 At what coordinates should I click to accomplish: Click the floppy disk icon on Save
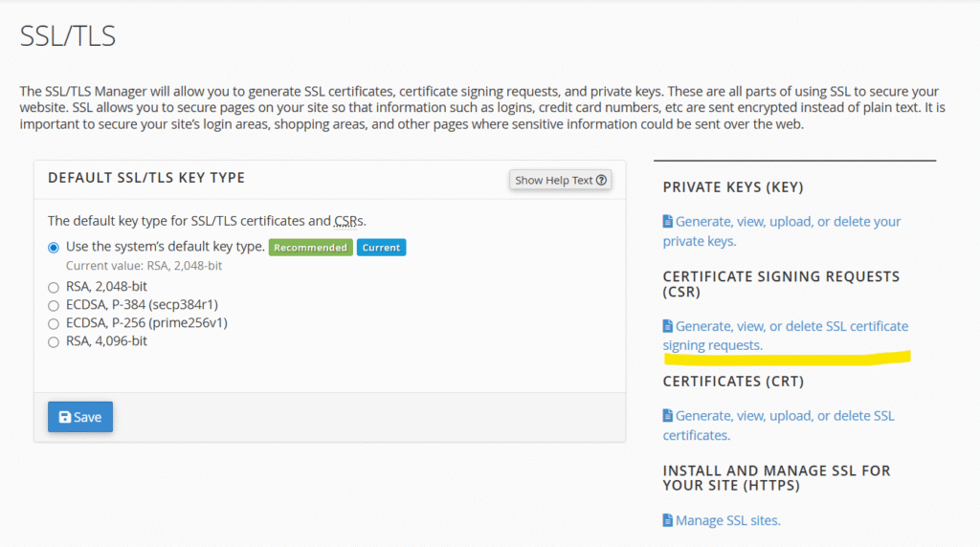pos(65,417)
